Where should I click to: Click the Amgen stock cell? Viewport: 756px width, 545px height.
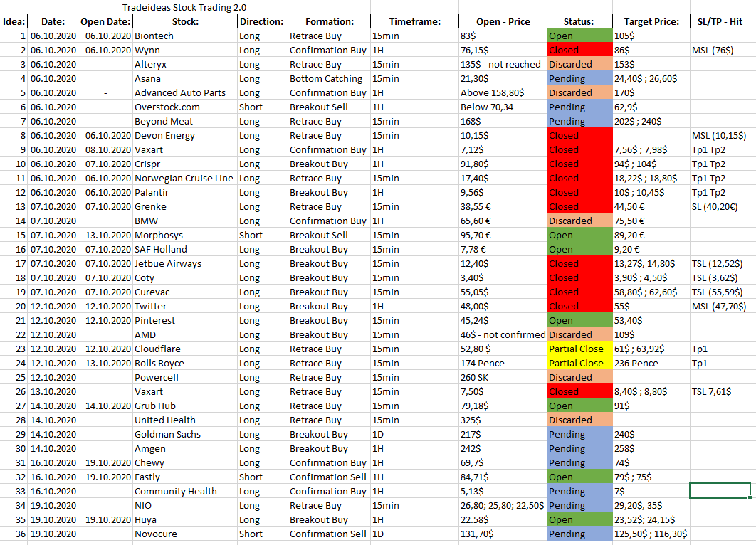[x=185, y=448]
